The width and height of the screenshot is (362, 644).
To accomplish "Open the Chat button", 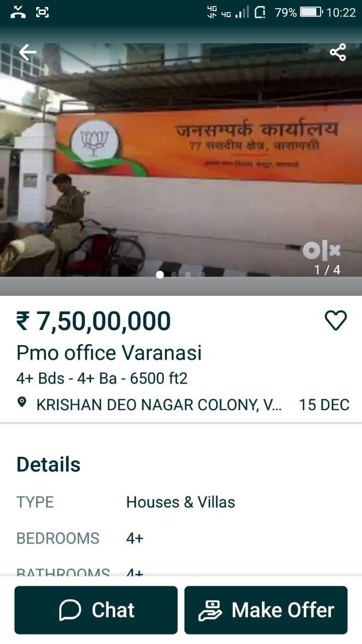I will pos(96,610).
